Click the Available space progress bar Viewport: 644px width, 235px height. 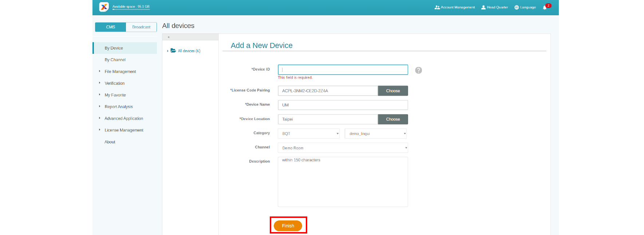[x=131, y=9]
